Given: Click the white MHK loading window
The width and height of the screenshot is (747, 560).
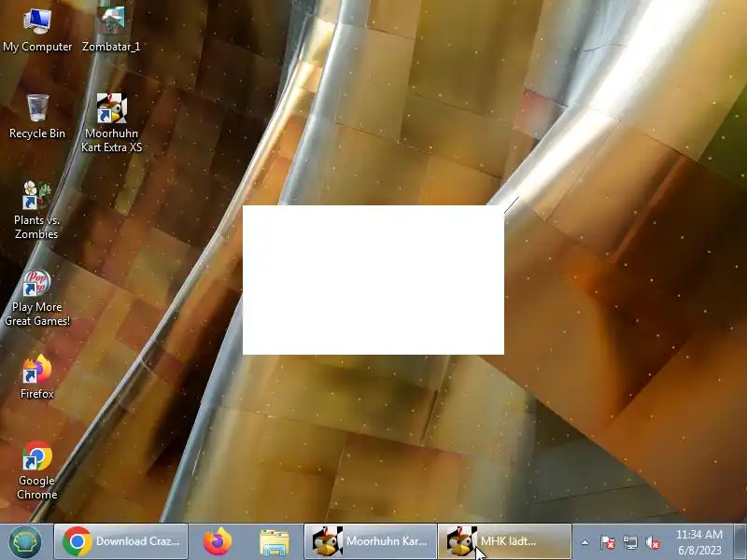Looking at the screenshot, I should 373,280.
